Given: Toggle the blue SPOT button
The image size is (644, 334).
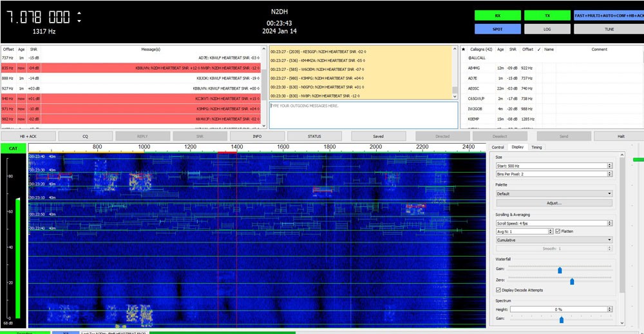Looking at the screenshot, I should pyautogui.click(x=497, y=29).
